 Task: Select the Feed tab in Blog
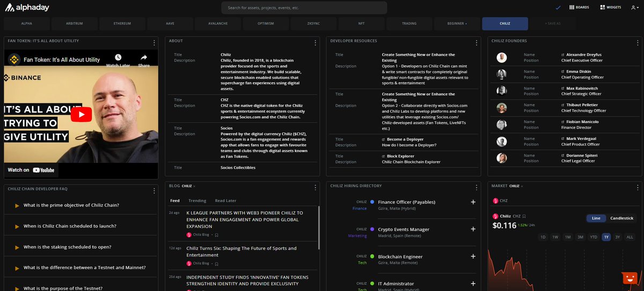click(175, 200)
